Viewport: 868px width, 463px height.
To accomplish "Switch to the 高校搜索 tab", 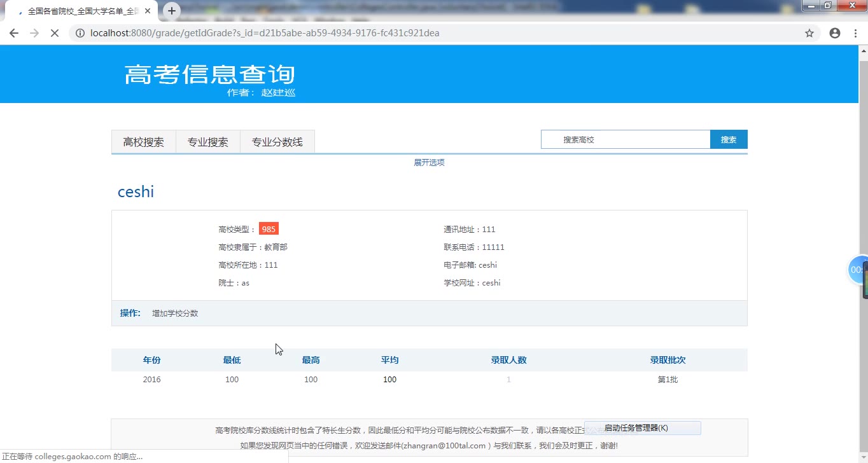I will 143,142.
